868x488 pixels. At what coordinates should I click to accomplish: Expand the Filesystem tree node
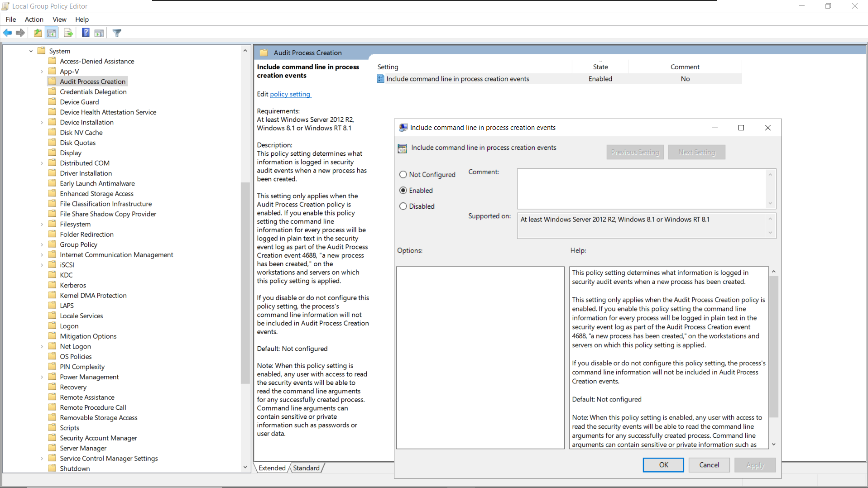tap(42, 224)
